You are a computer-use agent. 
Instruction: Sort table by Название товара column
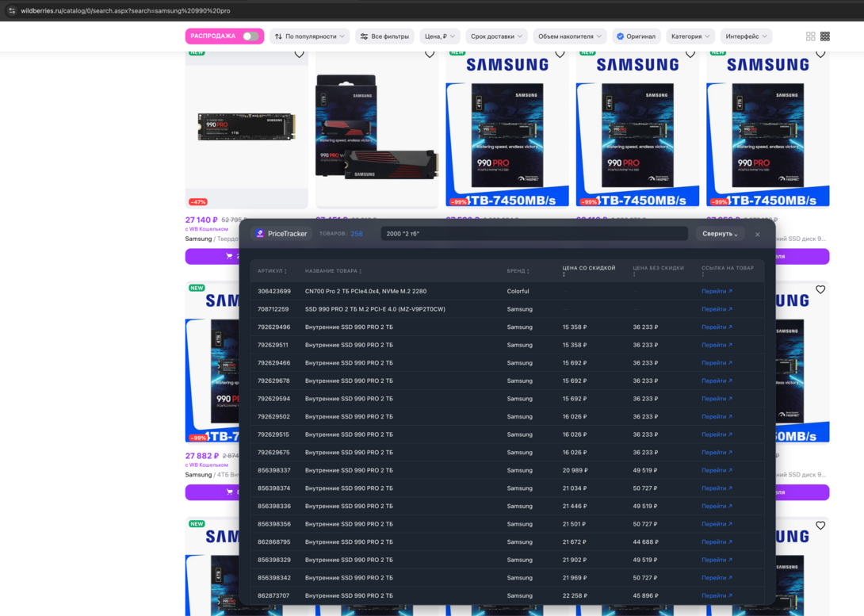coord(334,271)
